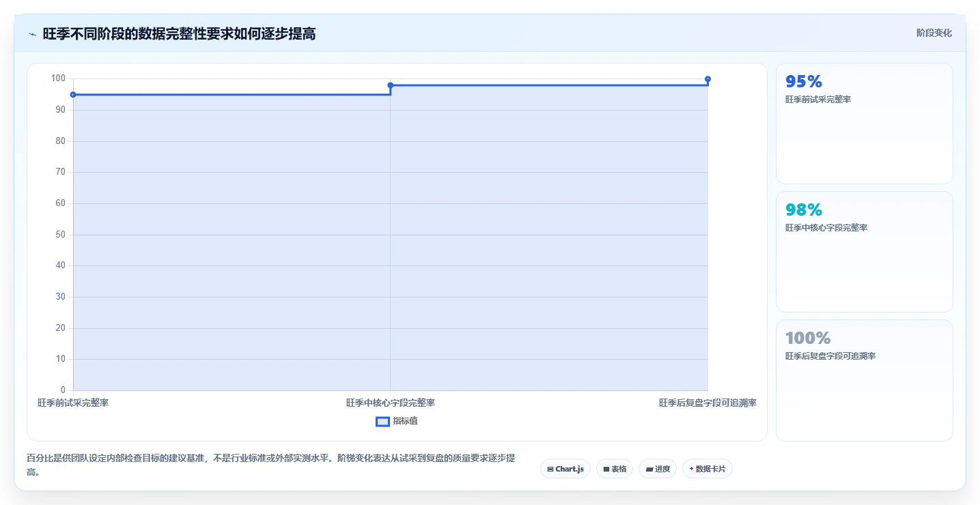This screenshot has height=505, width=980.
Task: Click y-axis value 0
Action: (x=63, y=390)
